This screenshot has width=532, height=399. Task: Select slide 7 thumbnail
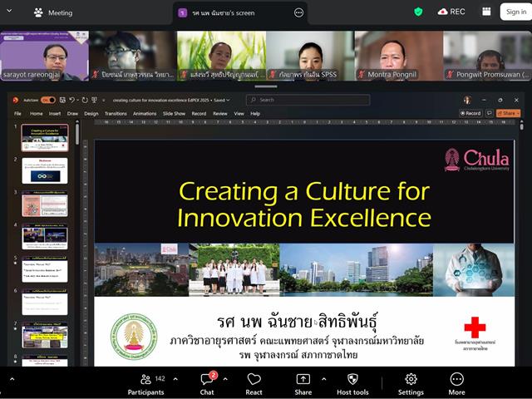coord(44,335)
